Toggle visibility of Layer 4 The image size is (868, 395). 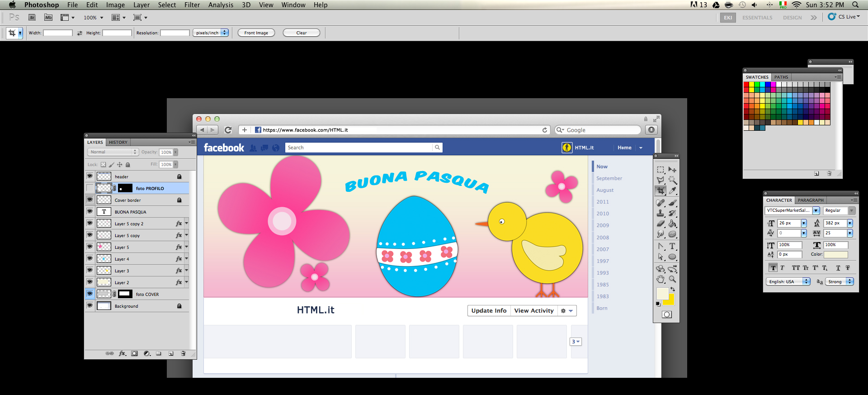pyautogui.click(x=90, y=258)
